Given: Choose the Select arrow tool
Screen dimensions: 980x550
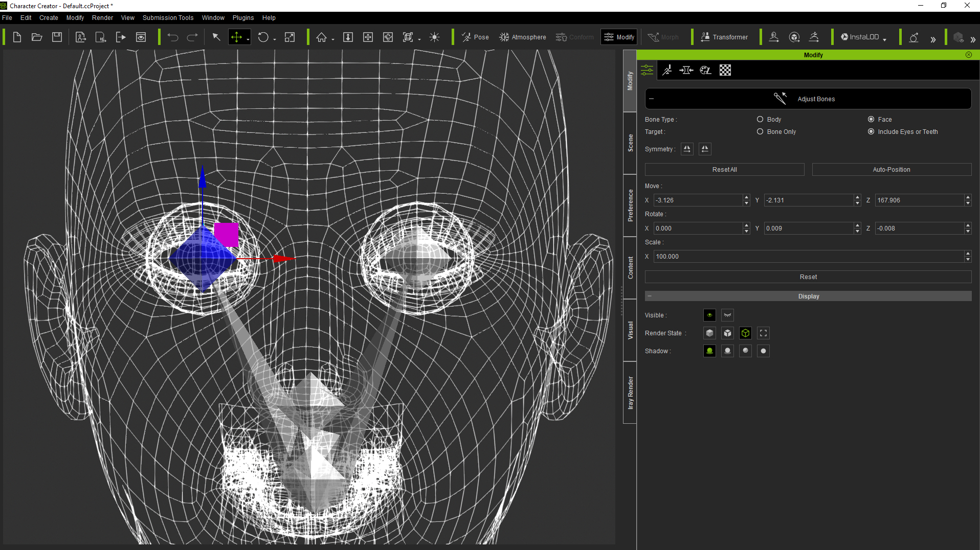Looking at the screenshot, I should tap(216, 37).
